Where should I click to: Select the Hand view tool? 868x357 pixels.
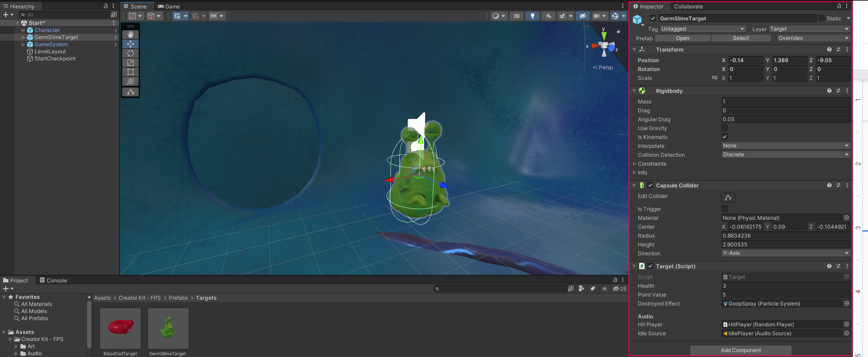tap(131, 35)
